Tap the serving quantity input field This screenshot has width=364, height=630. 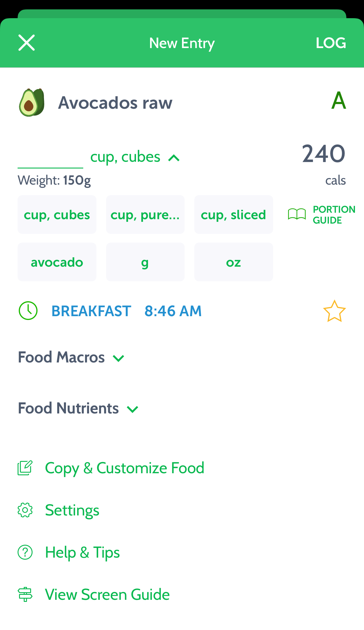[50, 158]
